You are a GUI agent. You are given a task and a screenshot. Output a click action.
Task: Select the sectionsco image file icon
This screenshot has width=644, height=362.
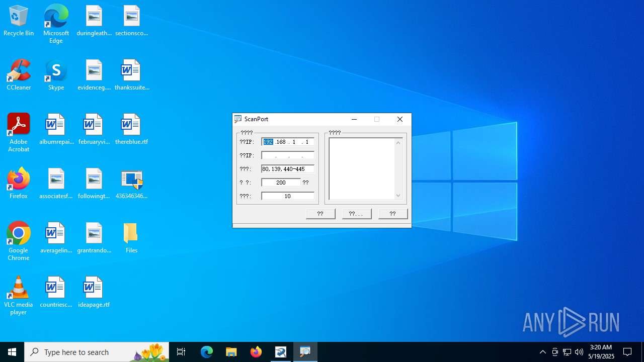pyautogui.click(x=131, y=21)
